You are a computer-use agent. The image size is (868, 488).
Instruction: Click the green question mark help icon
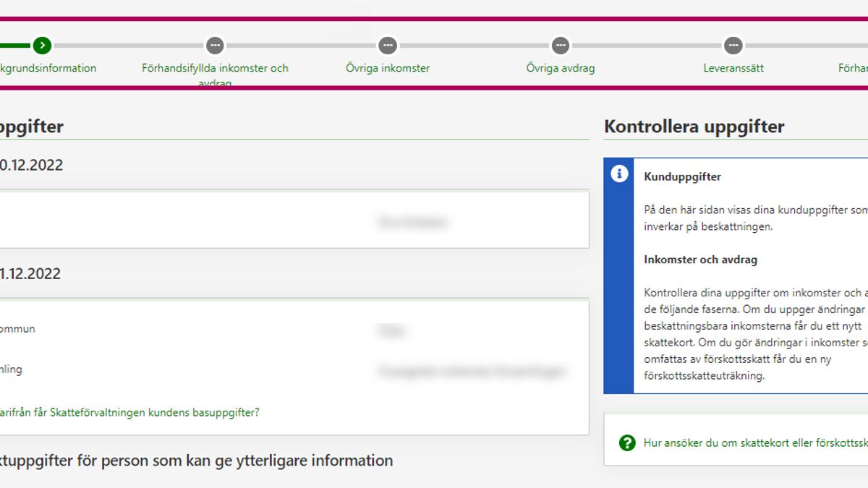coord(627,442)
